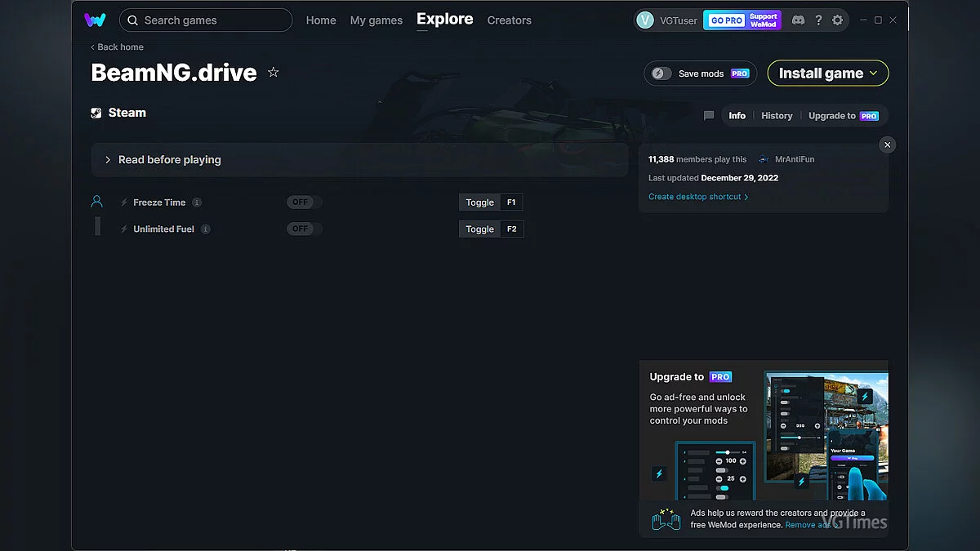Image resolution: width=980 pixels, height=551 pixels.
Task: Enable the Unlimited Fuel switch
Action: pyautogui.click(x=304, y=229)
